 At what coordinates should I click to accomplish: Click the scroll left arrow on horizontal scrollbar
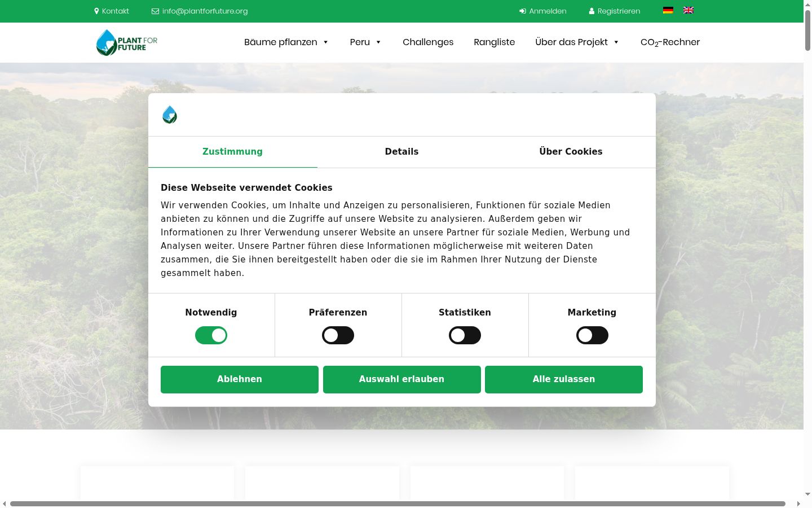[5, 503]
